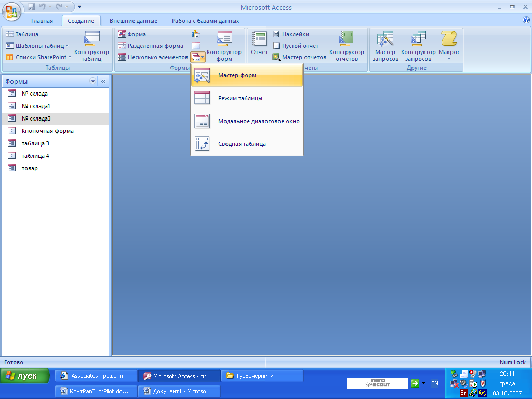
Task: Click the Office button logo
Action: 11,11
